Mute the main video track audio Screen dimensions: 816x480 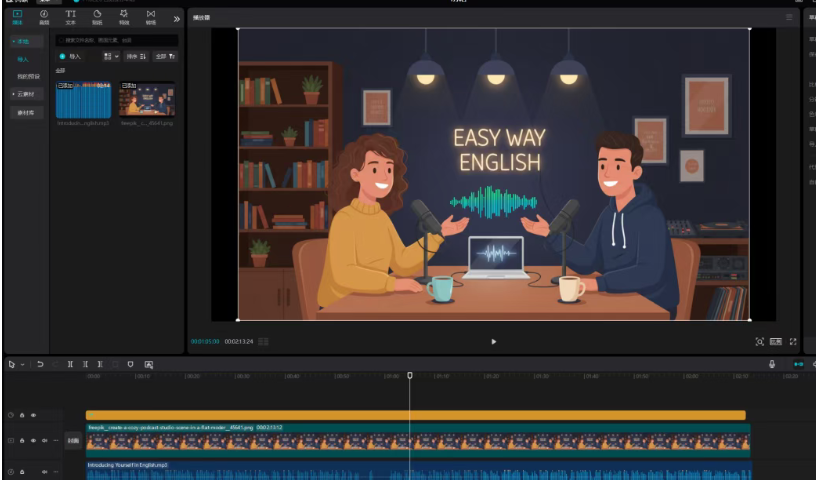(x=45, y=440)
